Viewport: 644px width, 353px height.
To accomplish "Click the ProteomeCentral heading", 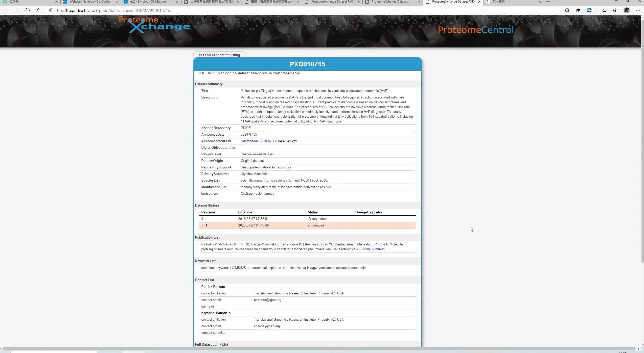I will coord(476,30).
